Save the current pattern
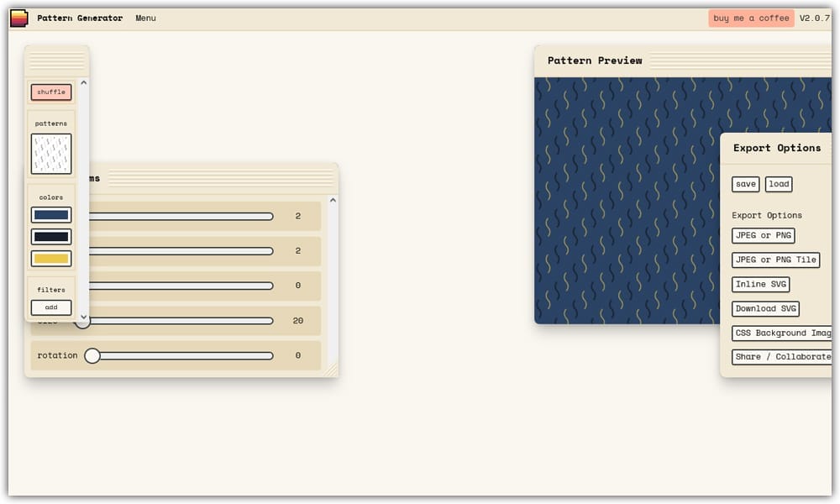Viewport: 840px width, 504px height. [745, 184]
